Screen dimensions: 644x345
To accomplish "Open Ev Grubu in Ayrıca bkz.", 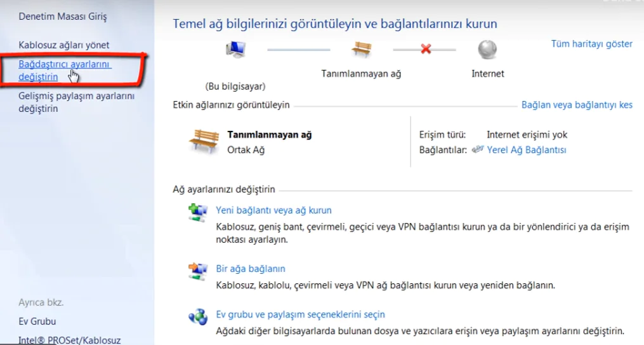I will coord(37,321).
